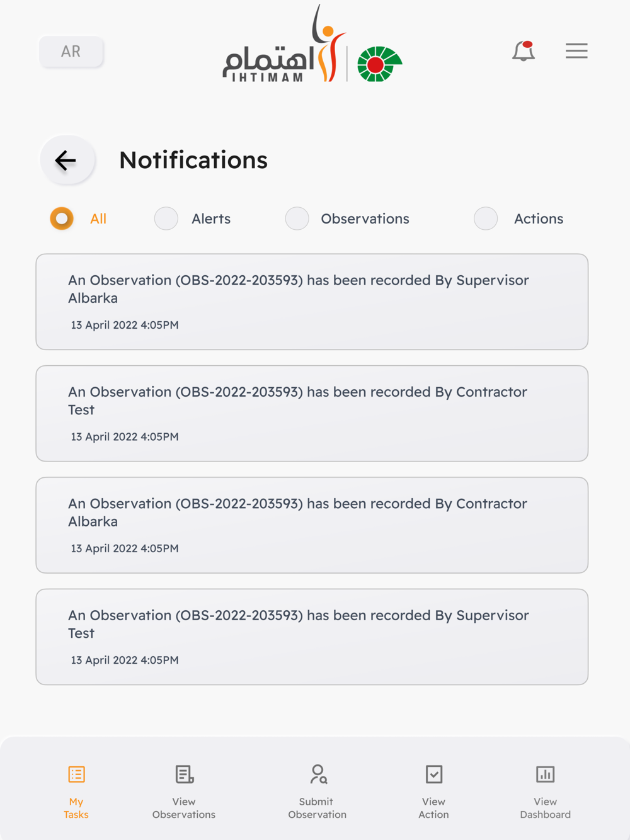Click the View Dashboard tab label
630x840 pixels.
point(545,808)
